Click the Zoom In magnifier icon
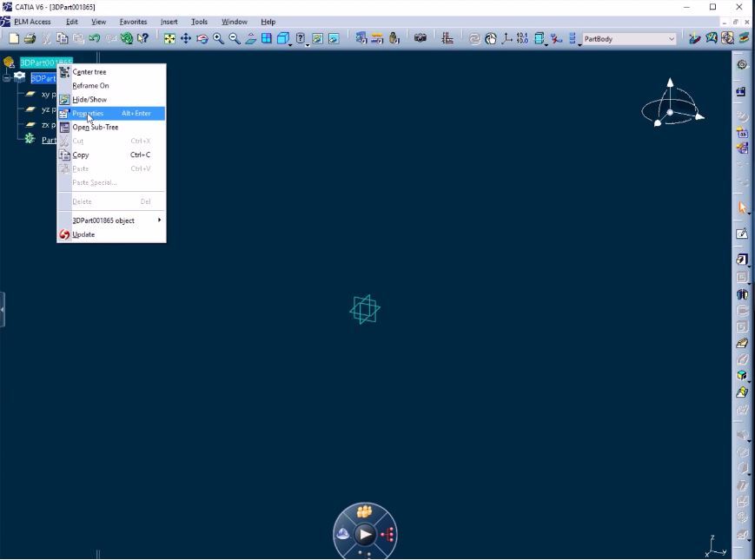Screen dimensions: 755x560 pos(219,39)
